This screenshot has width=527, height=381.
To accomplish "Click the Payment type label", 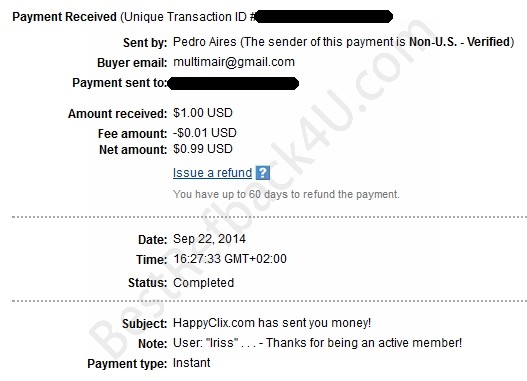I will pos(127,364).
